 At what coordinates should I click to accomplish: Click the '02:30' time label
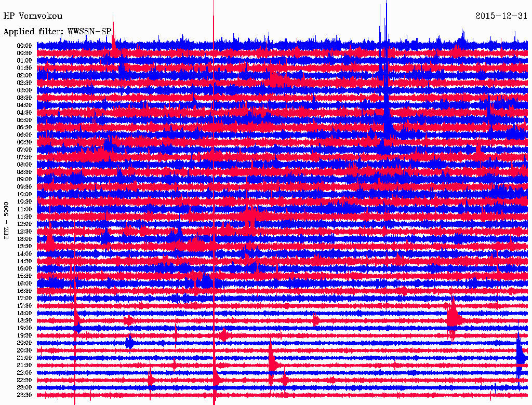click(x=24, y=83)
